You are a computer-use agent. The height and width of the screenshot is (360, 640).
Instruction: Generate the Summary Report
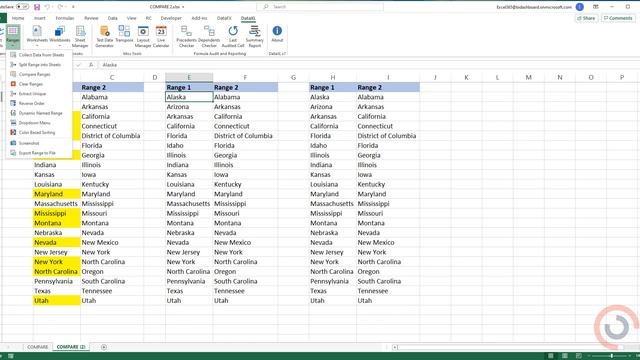pos(255,36)
